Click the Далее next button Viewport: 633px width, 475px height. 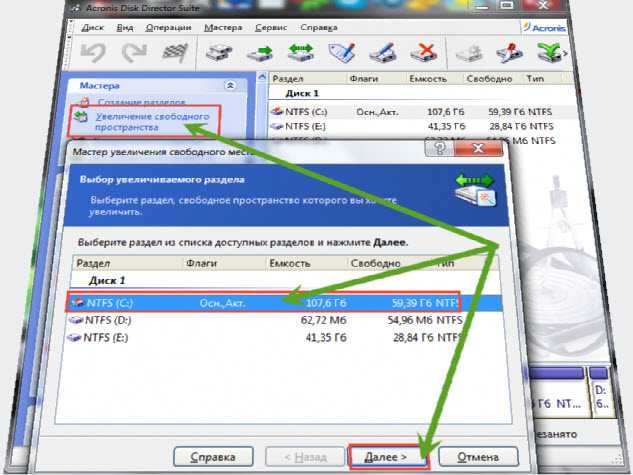coord(386,457)
